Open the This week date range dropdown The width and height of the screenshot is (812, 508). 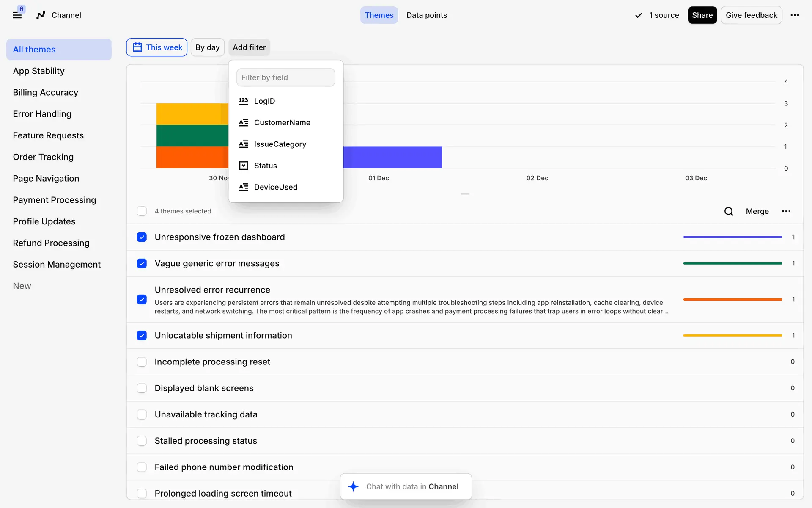coord(157,47)
